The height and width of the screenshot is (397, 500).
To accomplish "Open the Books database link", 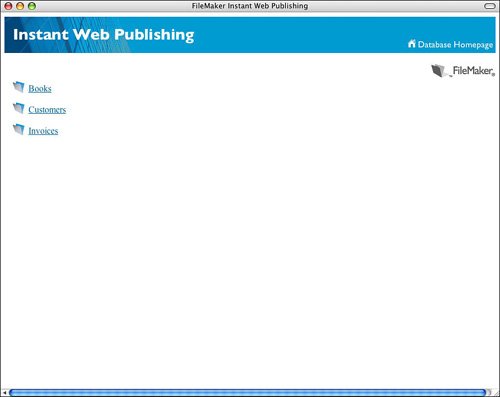I will (40, 89).
